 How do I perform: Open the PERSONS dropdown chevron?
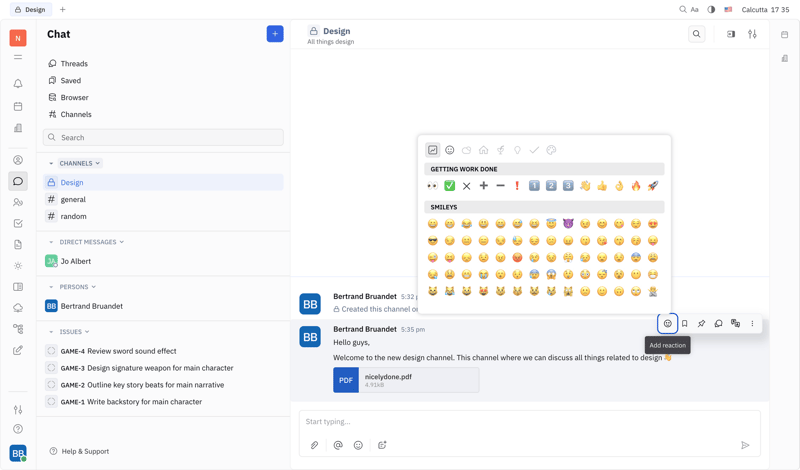coord(94,287)
